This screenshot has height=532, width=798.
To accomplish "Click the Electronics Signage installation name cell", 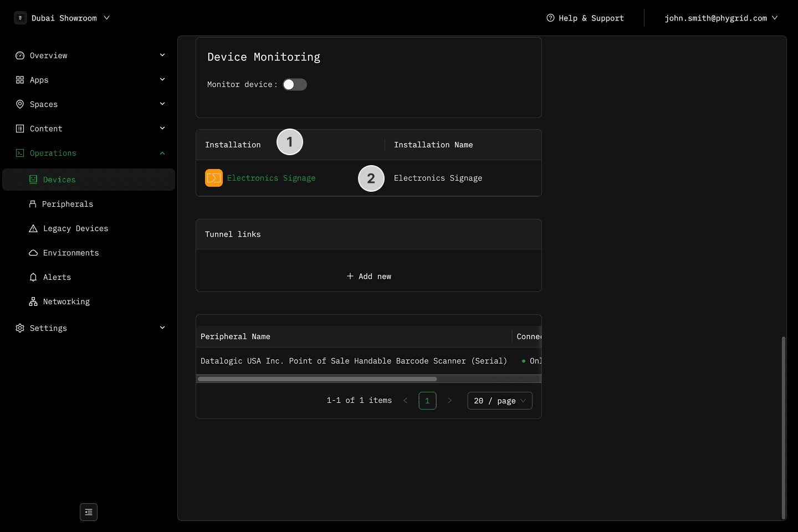I will pyautogui.click(x=463, y=178).
